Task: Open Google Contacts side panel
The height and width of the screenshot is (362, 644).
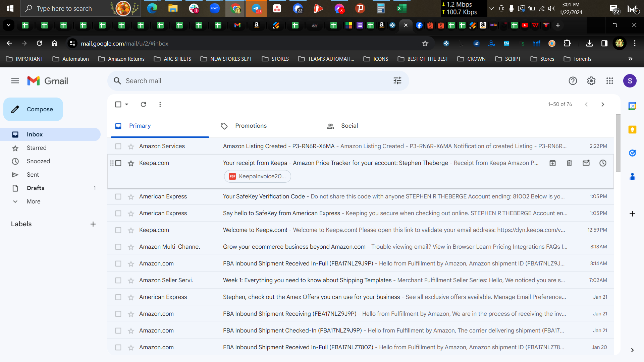Action: 632,177
